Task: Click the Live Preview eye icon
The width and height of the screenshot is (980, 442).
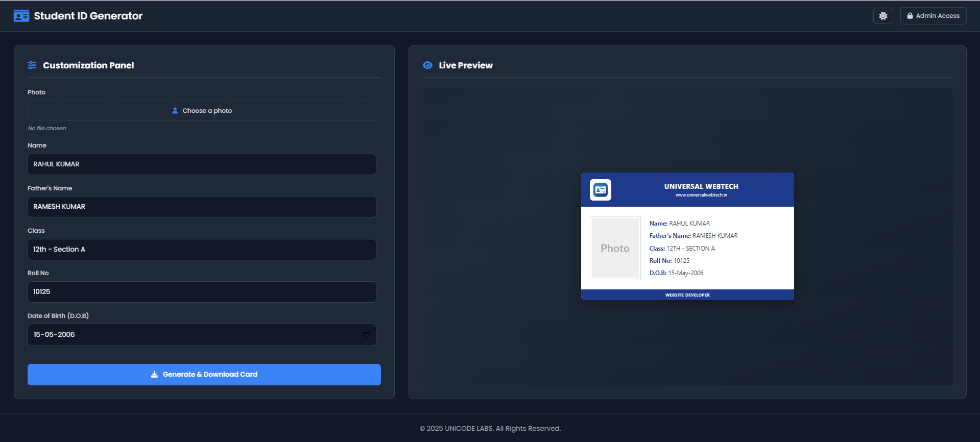Action: pos(427,65)
